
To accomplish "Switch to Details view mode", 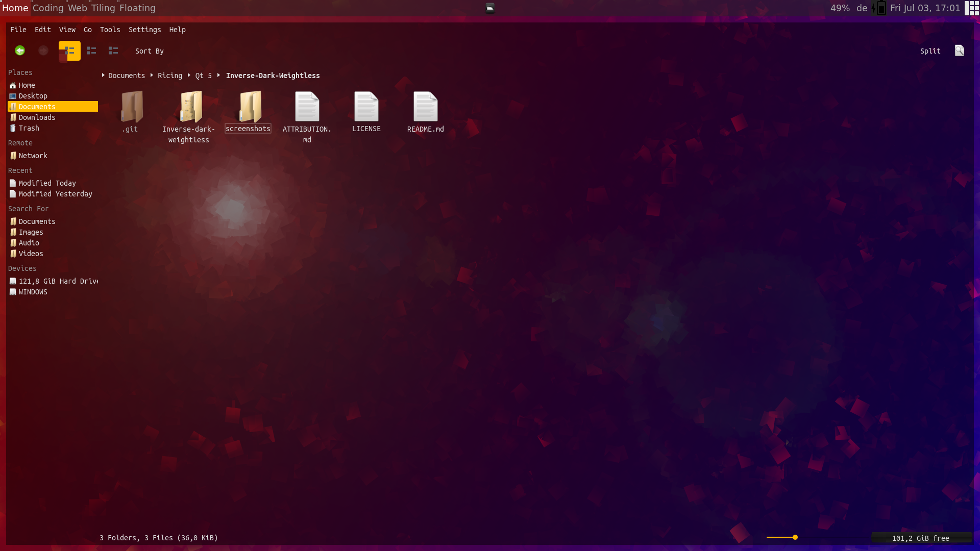I will tap(113, 51).
